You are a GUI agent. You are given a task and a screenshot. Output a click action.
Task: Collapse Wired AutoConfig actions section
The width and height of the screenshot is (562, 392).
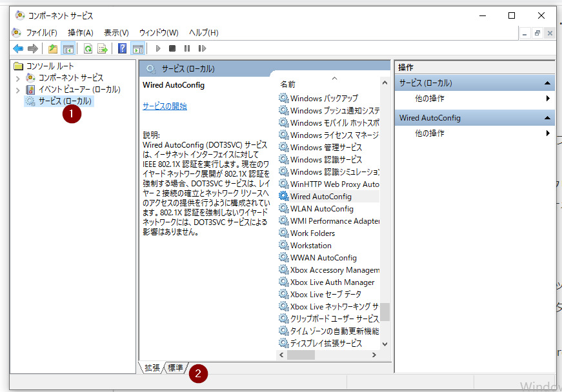(x=547, y=118)
